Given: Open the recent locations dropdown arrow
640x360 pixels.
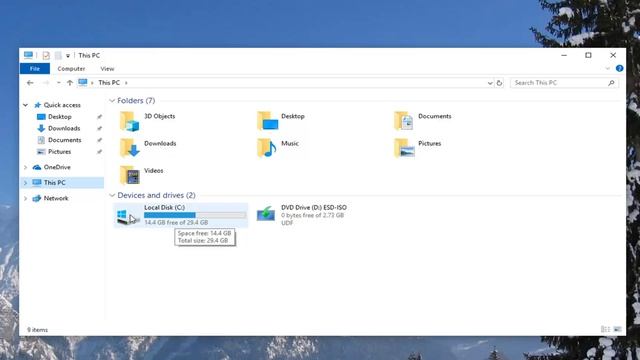Looking at the screenshot, I should click(59, 83).
